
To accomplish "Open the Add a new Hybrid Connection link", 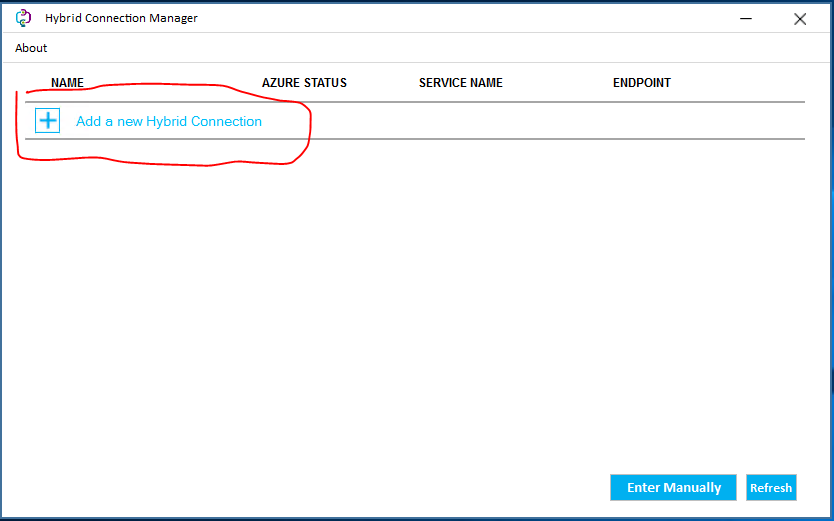I will pos(169,121).
